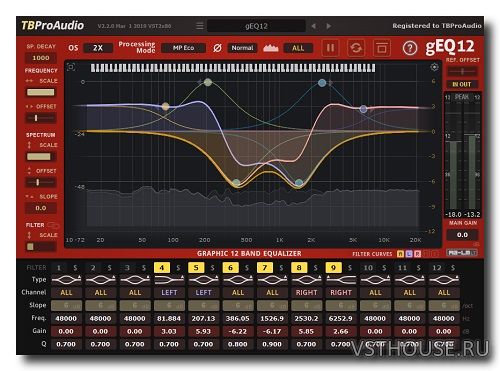
Task: Open spectrum channel ALL dropdown
Action: pos(298,48)
